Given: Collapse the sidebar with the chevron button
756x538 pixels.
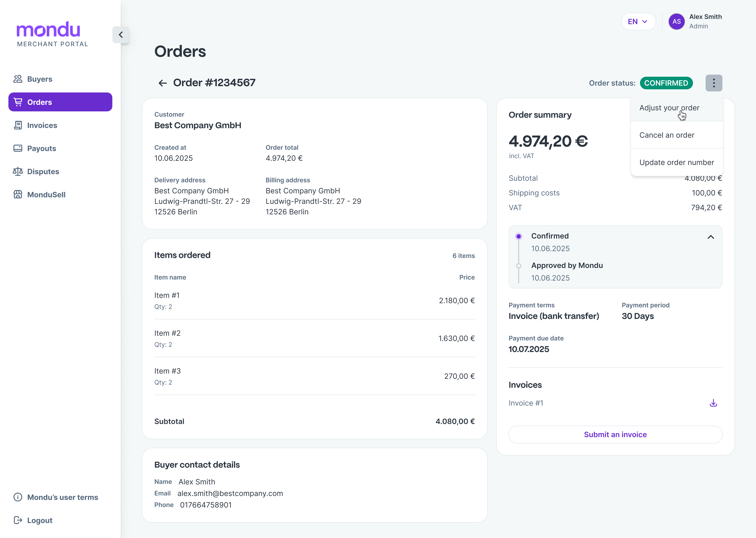Looking at the screenshot, I should (x=121, y=35).
